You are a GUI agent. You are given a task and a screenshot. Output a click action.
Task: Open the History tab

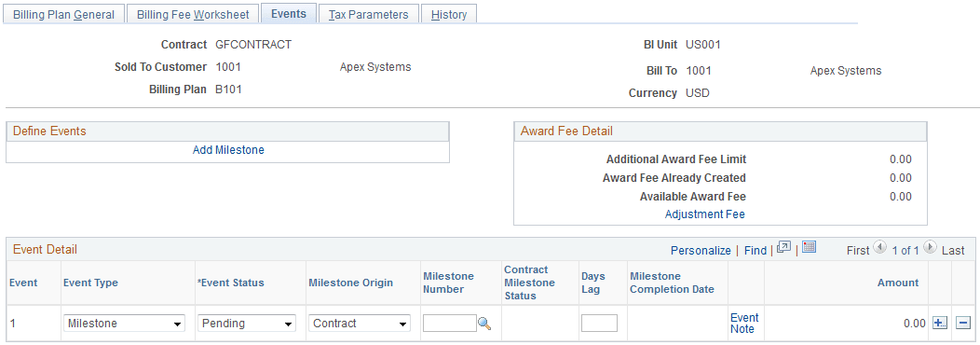click(x=449, y=14)
